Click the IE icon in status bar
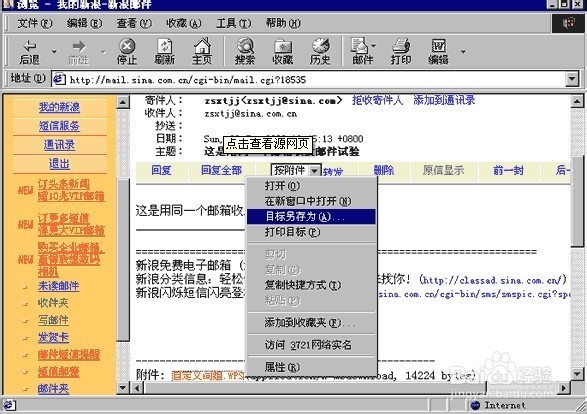 point(9,405)
